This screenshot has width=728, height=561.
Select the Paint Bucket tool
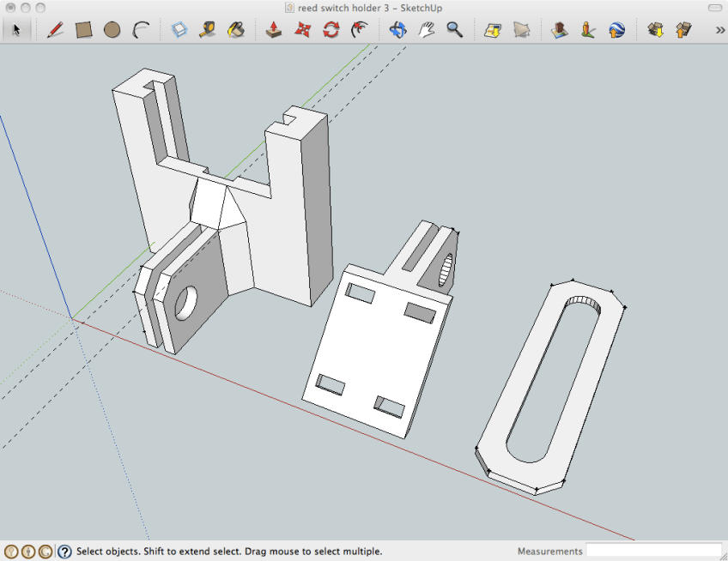(x=235, y=30)
